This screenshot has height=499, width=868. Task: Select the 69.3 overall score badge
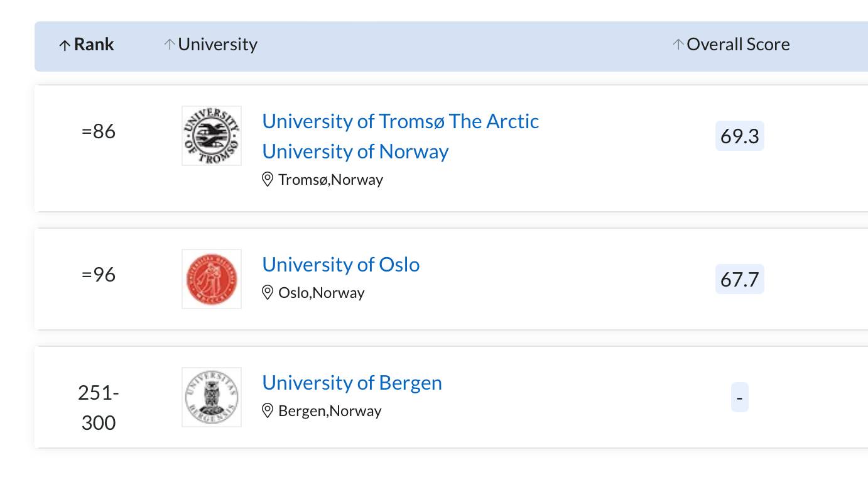(740, 136)
